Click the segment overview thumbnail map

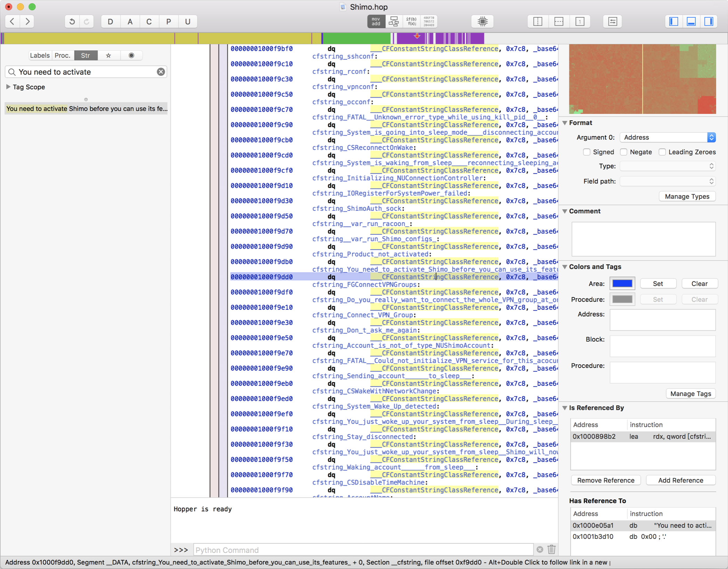[x=642, y=79]
